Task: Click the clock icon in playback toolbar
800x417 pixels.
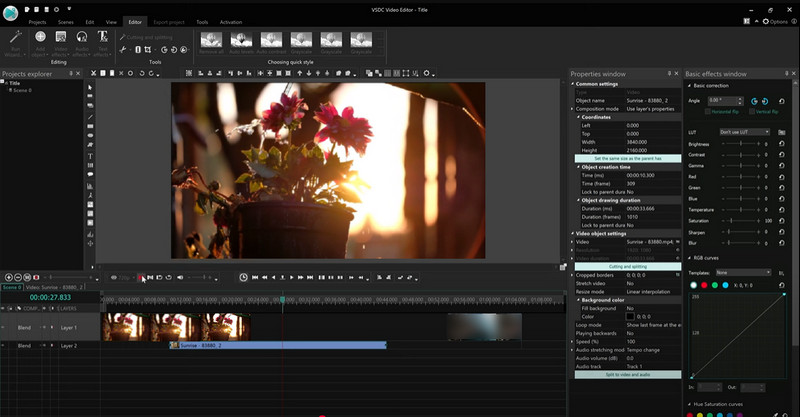Action: (243, 277)
